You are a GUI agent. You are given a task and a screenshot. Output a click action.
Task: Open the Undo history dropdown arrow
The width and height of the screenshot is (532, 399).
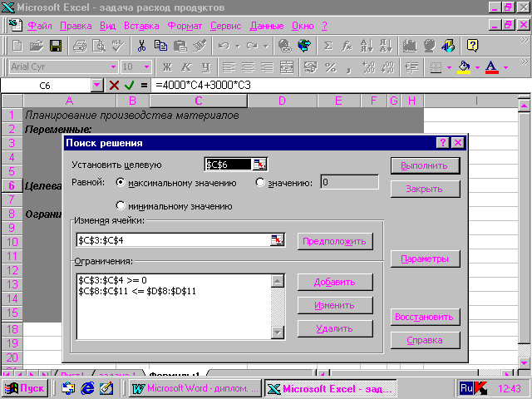coord(238,46)
